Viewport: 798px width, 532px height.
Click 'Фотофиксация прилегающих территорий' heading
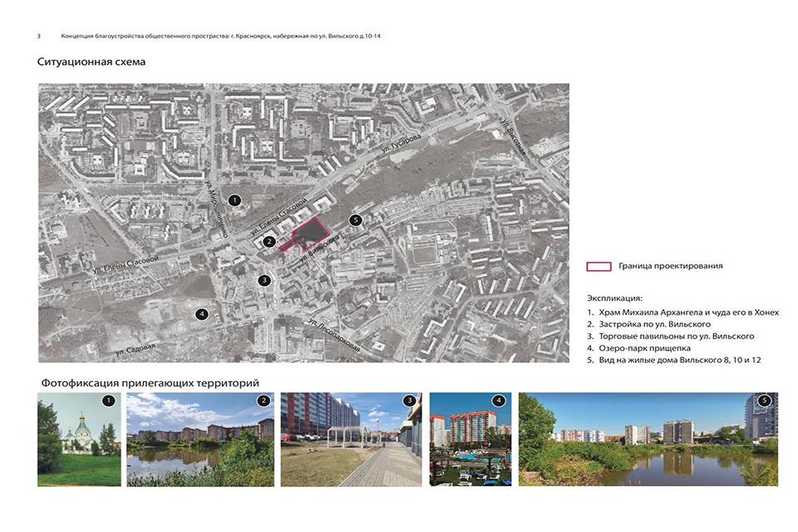150,383
